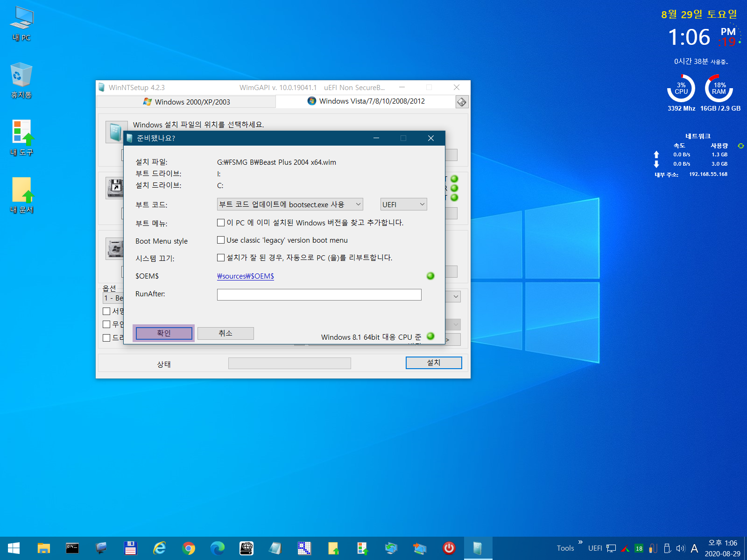
Task: Open the Tools toolbar in the taskbar
Action: (565, 548)
